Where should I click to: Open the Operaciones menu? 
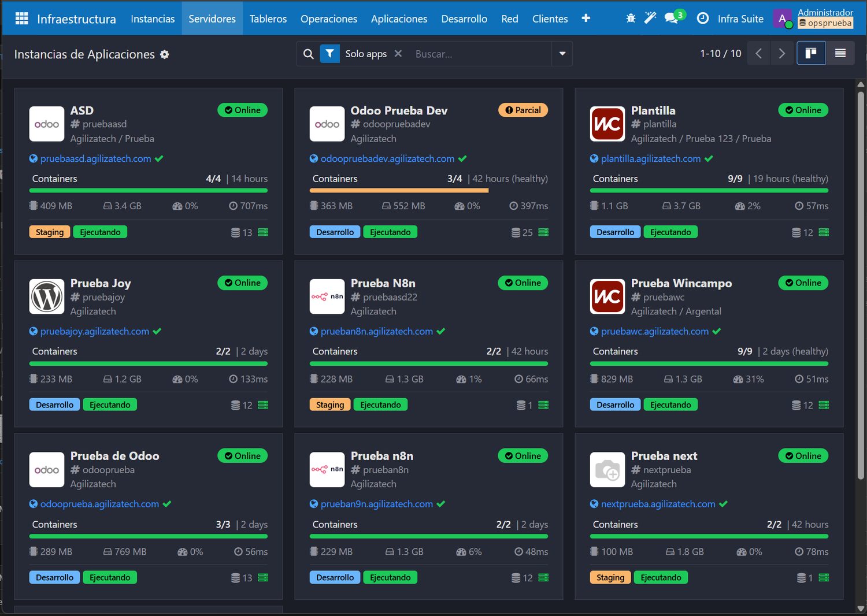[x=329, y=18]
